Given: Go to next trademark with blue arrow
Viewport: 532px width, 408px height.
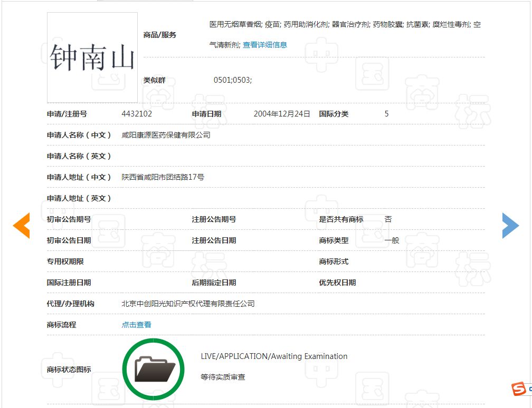Looking at the screenshot, I should pos(511,226).
